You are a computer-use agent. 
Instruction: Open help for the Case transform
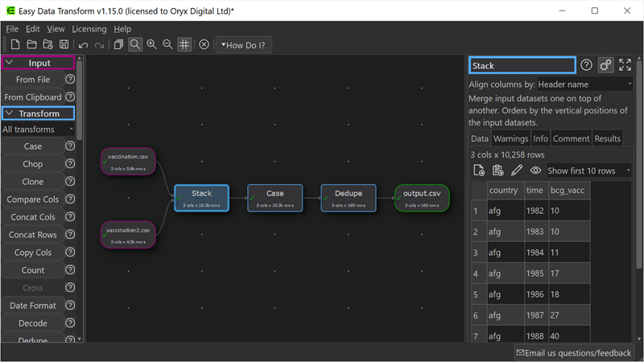pyautogui.click(x=70, y=146)
